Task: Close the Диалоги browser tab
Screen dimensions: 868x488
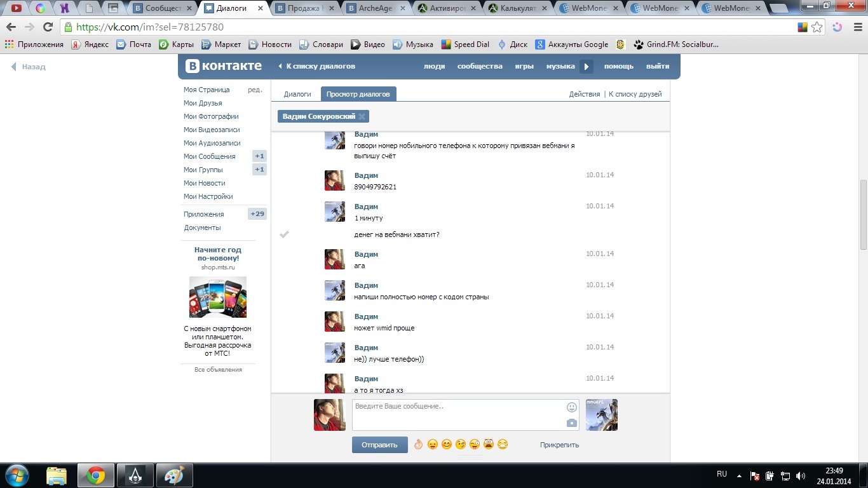Action: [x=260, y=8]
